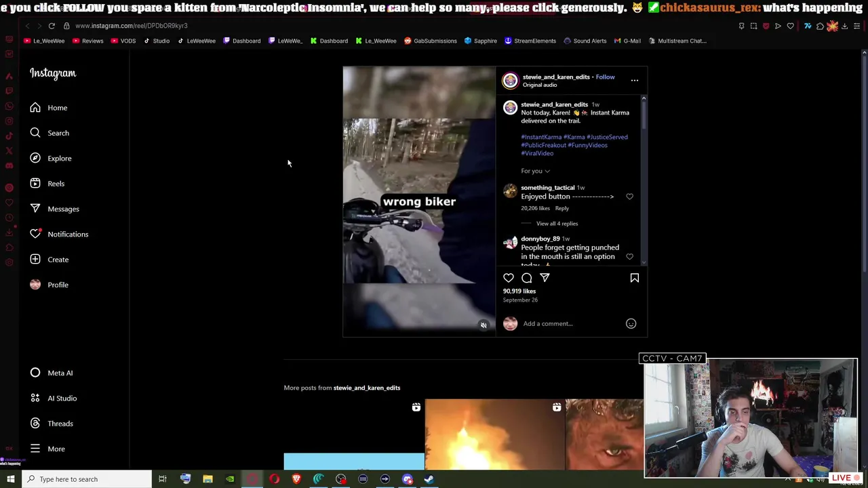Open the G-Mail bookmark

coord(627,41)
